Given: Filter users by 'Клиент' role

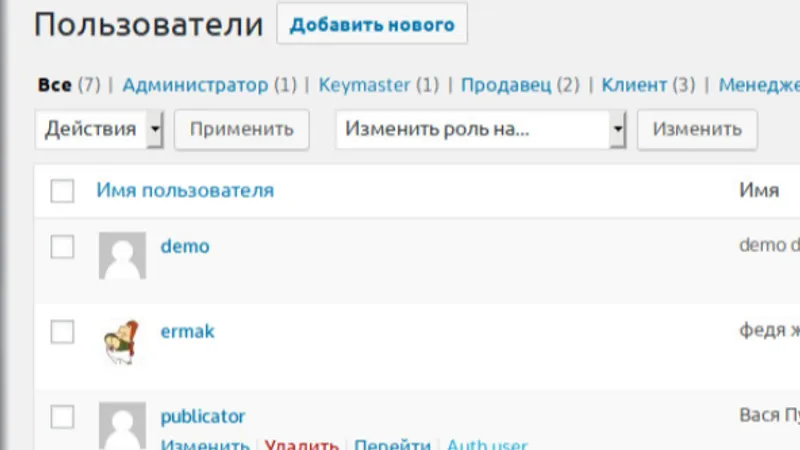Looking at the screenshot, I should coord(634,85).
